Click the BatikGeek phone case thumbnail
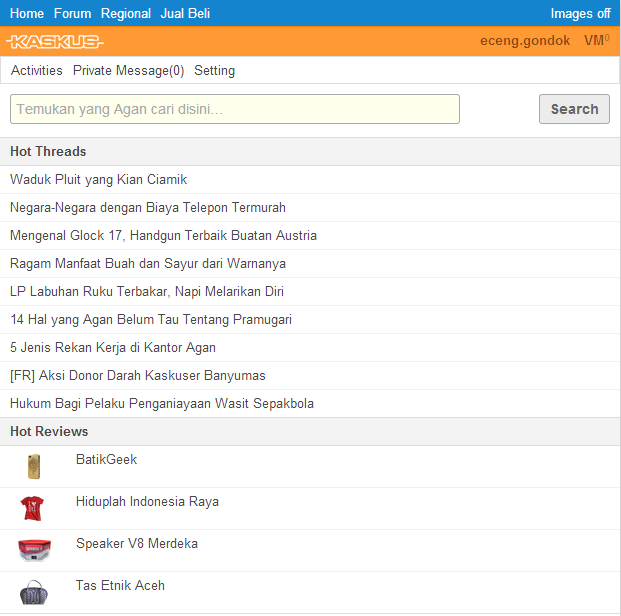 pos(34,467)
